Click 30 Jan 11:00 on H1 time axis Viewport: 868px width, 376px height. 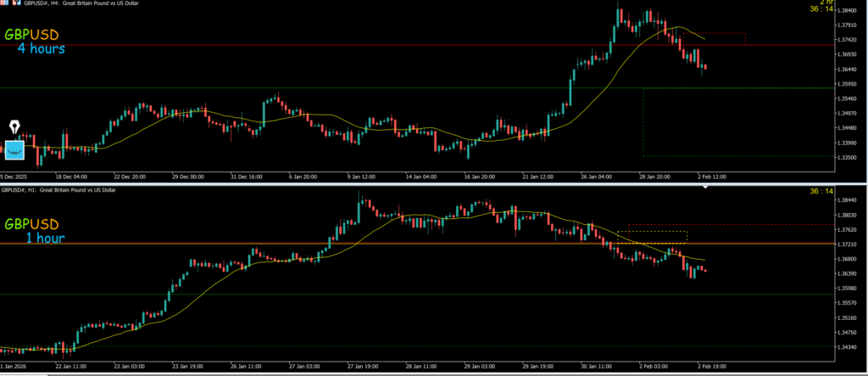597,367
